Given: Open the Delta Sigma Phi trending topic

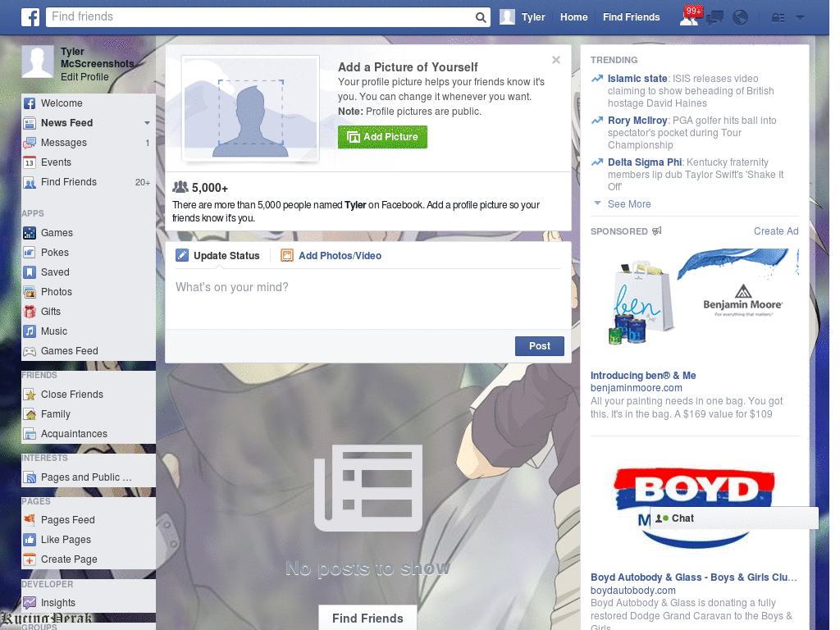Looking at the screenshot, I should 645,162.
